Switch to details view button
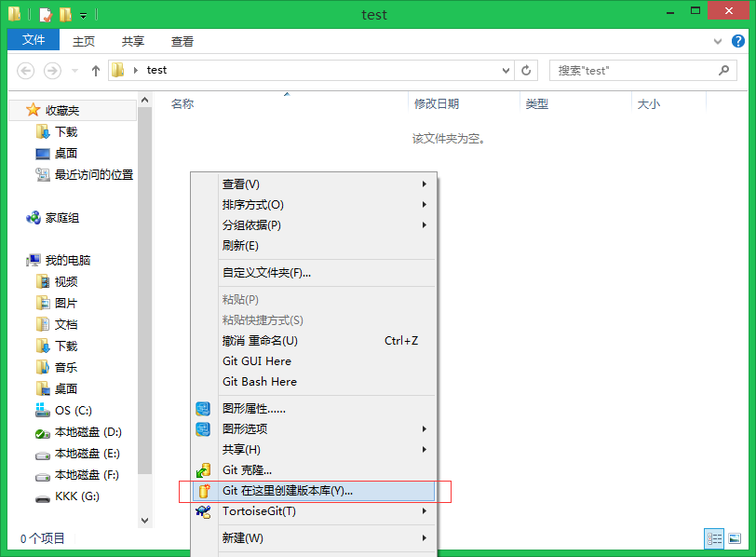This screenshot has width=756, height=557. 715,538
